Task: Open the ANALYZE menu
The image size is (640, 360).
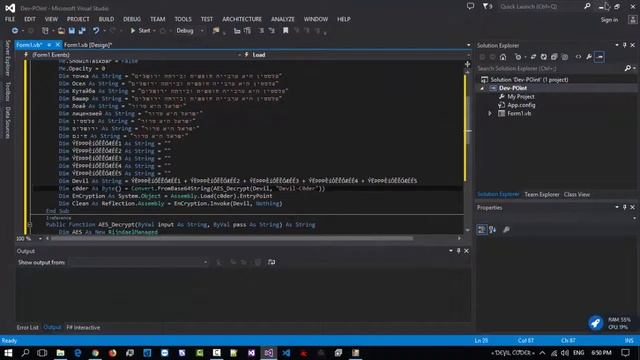Action: (x=282, y=19)
